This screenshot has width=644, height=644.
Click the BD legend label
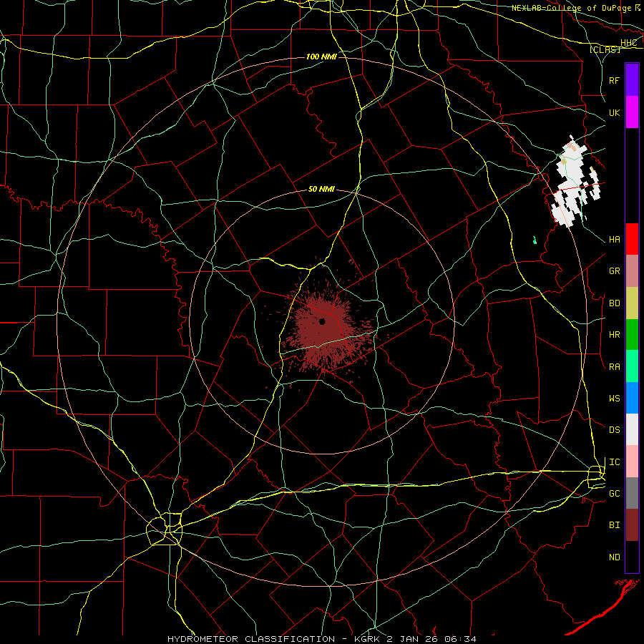(615, 303)
